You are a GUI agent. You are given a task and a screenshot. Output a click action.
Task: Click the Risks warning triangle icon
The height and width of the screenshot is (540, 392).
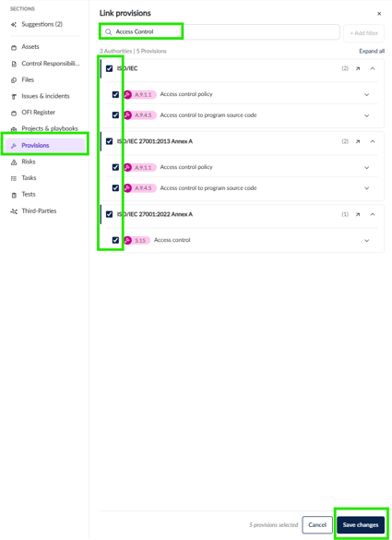tap(14, 162)
